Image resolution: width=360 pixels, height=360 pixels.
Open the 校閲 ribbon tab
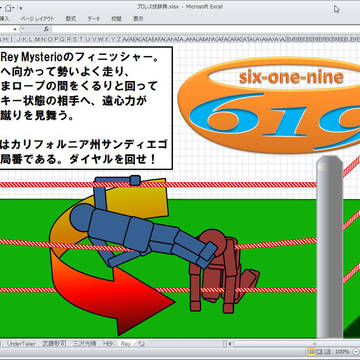(116, 19)
